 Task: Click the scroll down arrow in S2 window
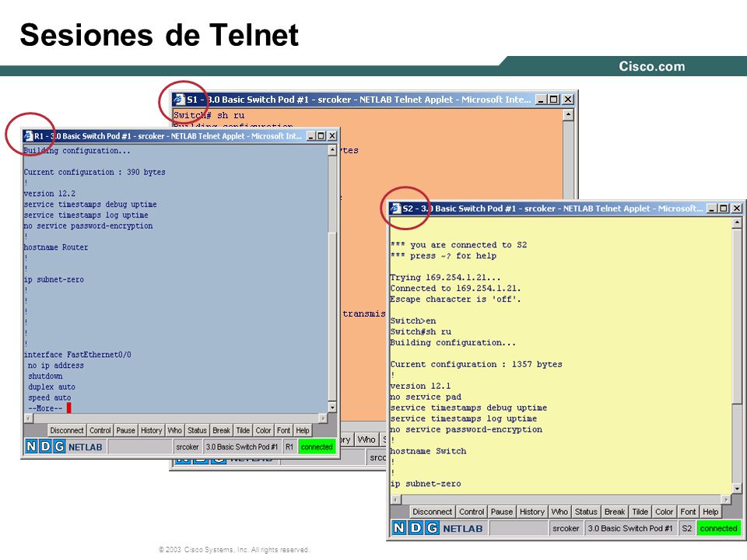737,488
